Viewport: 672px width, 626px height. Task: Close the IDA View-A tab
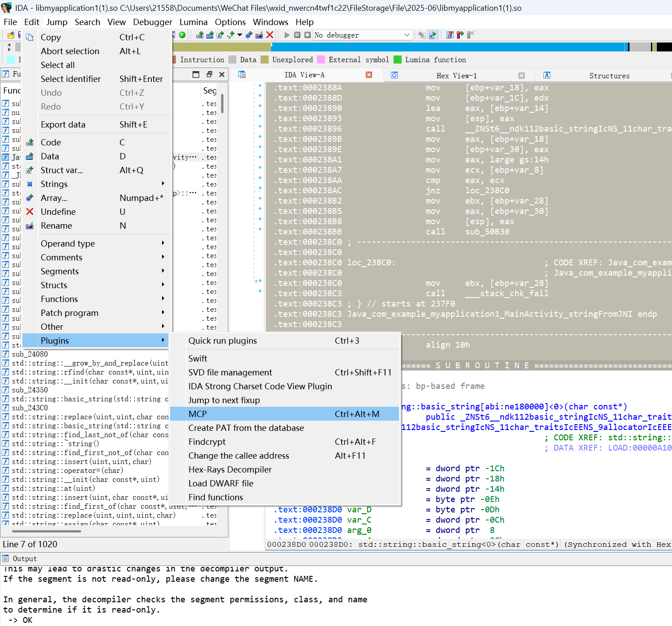[369, 75]
